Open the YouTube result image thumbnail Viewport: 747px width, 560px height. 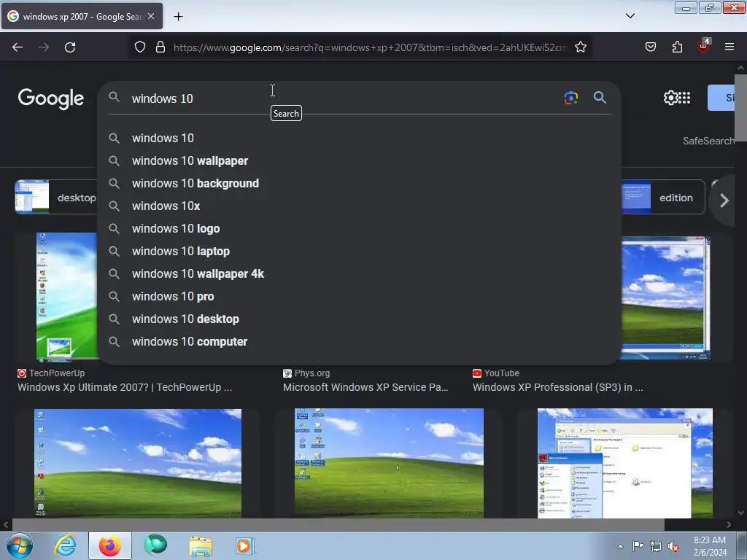point(666,297)
